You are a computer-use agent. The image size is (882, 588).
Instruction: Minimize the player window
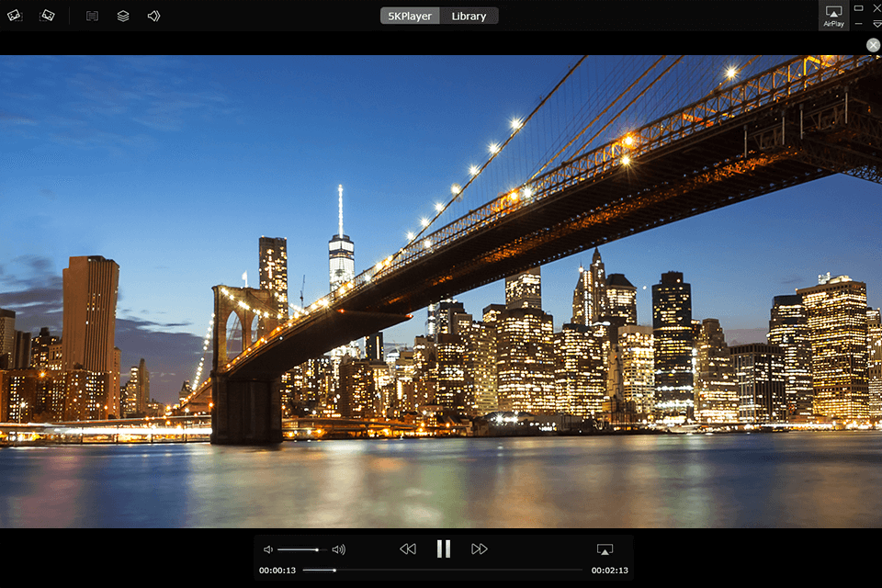tap(858, 24)
